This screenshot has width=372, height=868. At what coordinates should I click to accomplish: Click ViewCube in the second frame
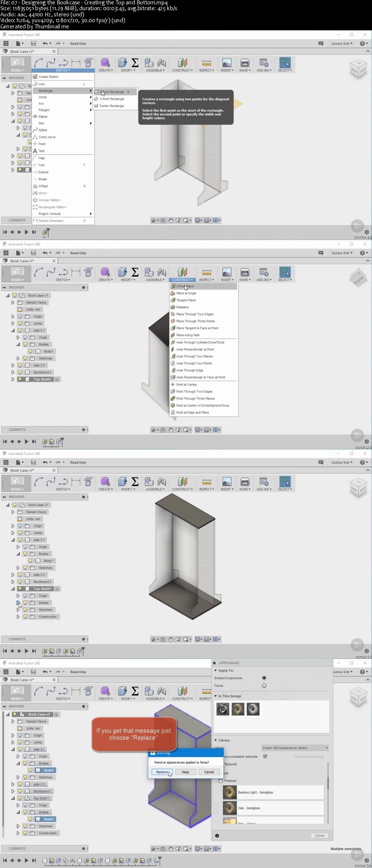click(358, 278)
